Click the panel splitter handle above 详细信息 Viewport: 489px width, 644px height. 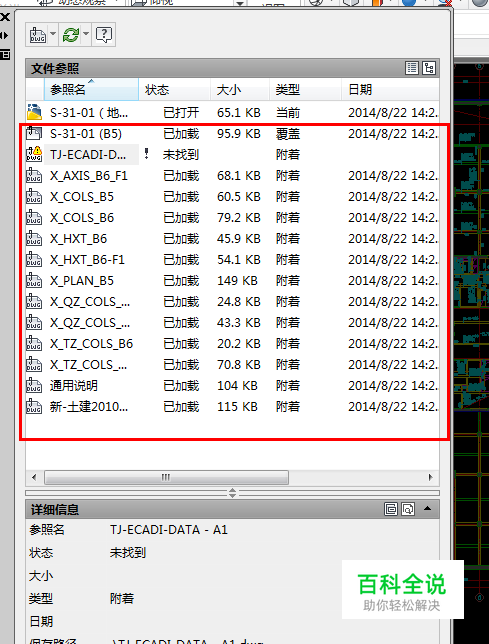pyautogui.click(x=232, y=493)
